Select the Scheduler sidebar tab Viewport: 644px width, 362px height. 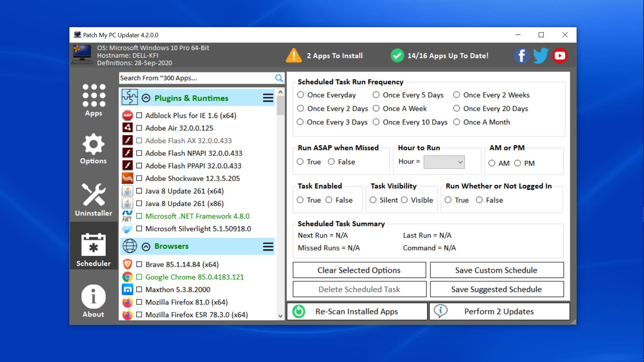point(94,246)
